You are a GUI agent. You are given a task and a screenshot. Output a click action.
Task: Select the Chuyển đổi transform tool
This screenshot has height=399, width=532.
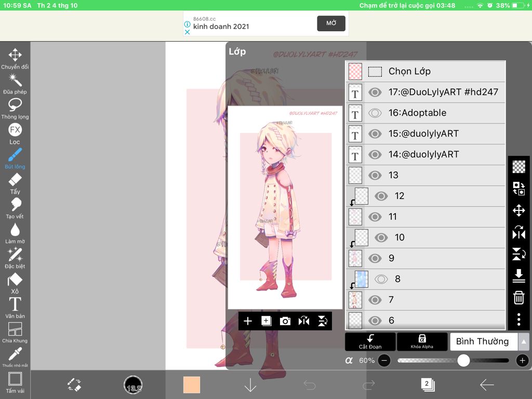click(15, 59)
